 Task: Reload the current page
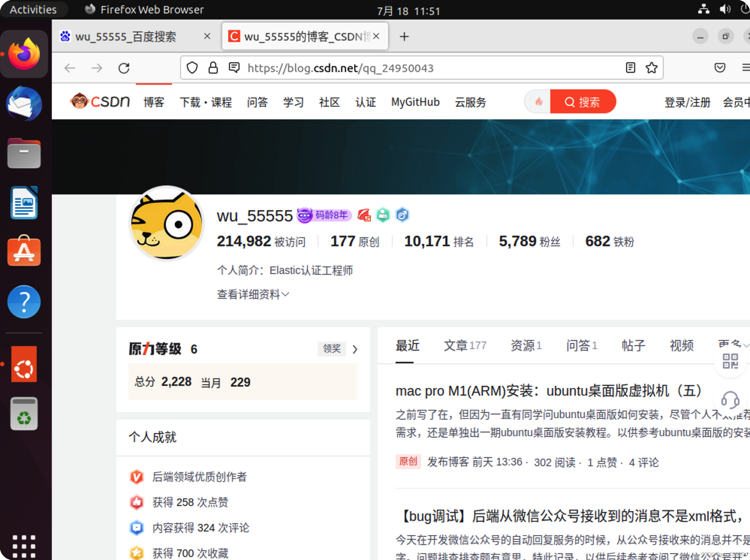click(124, 68)
